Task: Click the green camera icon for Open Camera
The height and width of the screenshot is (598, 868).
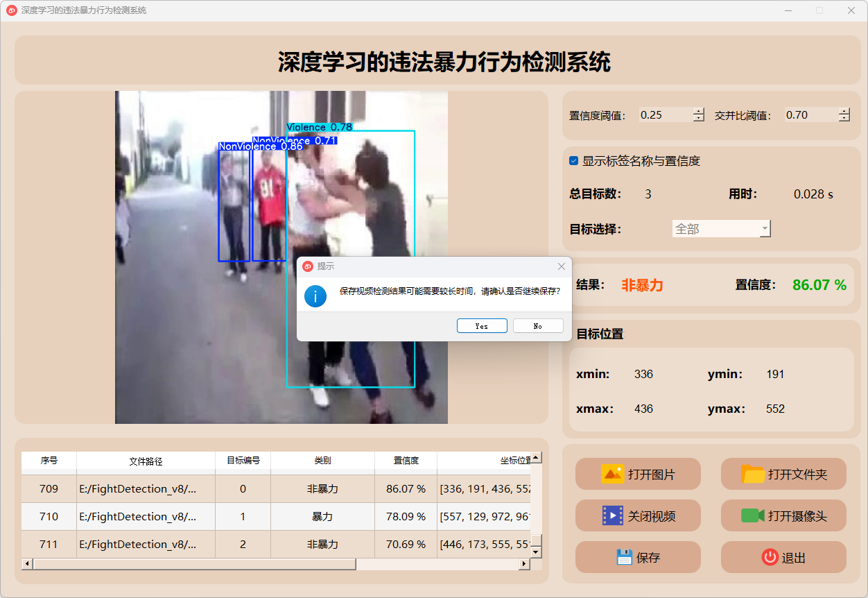Action: tap(752, 515)
